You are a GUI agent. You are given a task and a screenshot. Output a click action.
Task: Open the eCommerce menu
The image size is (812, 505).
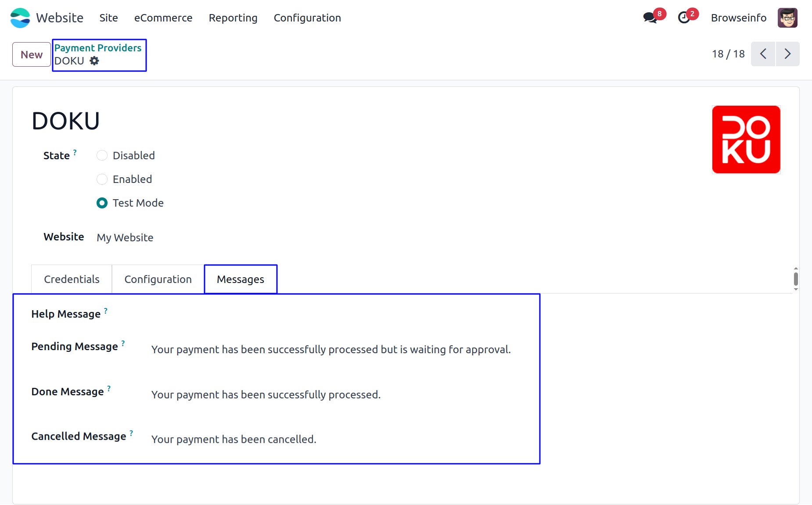pyautogui.click(x=163, y=18)
